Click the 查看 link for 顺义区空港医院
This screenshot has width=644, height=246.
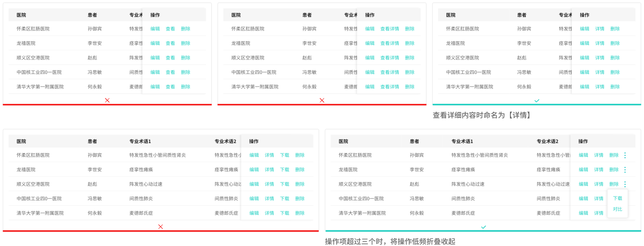pos(170,58)
